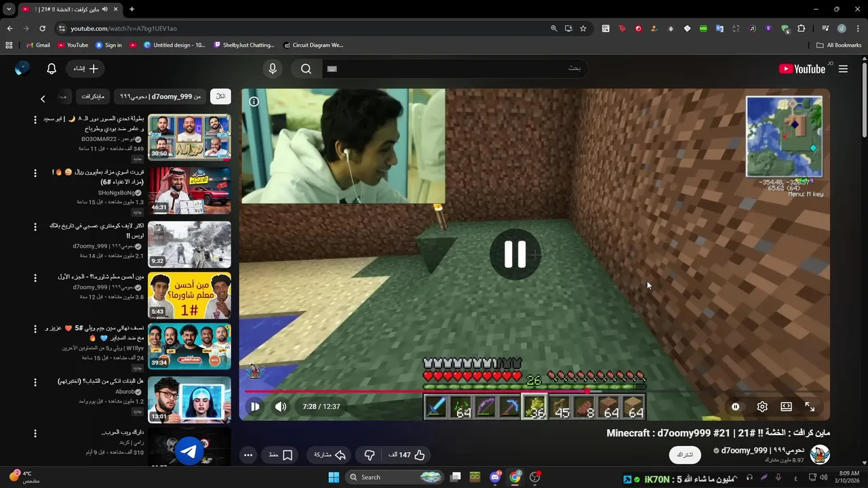This screenshot has height=488, width=868.
Task: Open 30:50 football challenge video thumbnail
Action: 189,137
